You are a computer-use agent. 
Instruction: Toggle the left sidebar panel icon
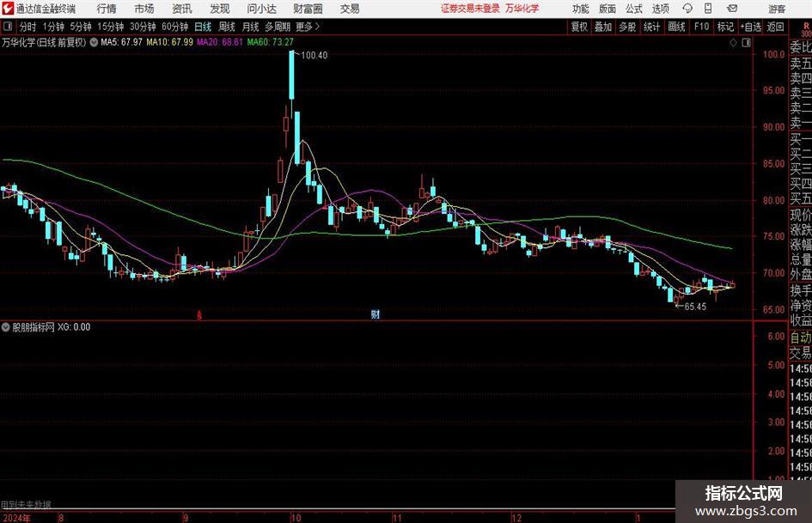(8, 27)
